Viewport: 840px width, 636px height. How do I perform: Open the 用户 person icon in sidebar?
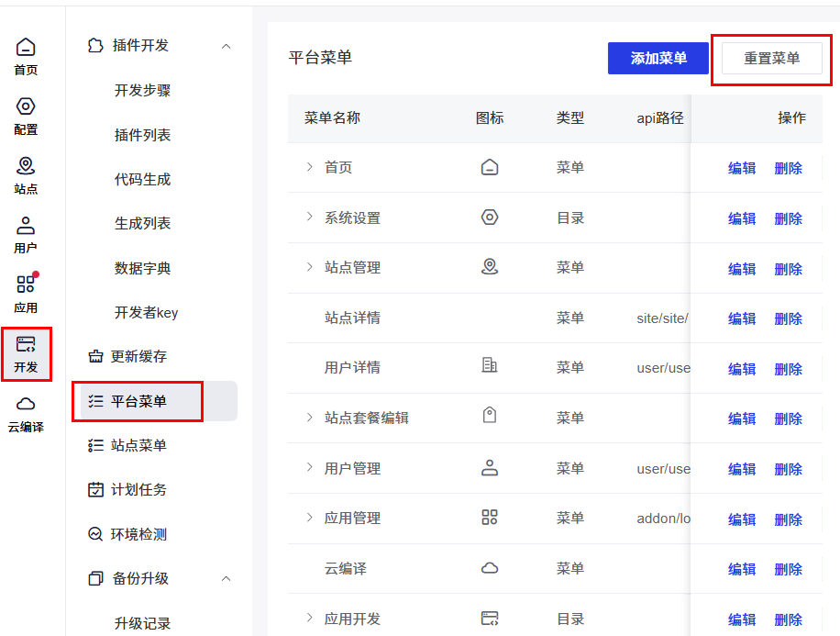coord(26,226)
